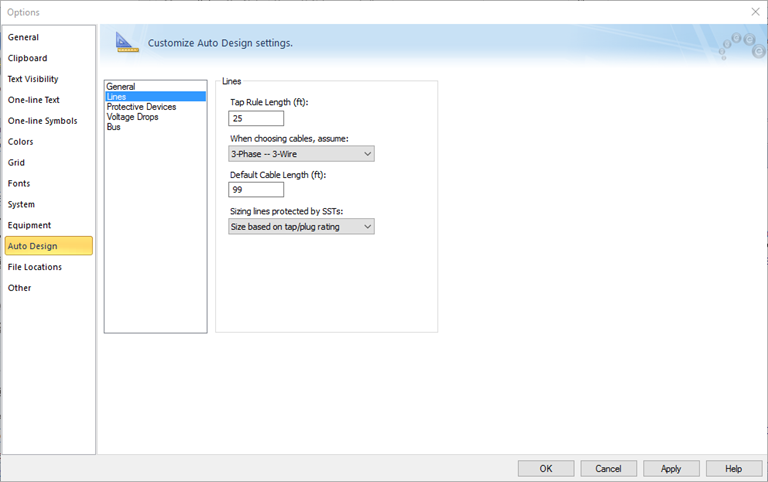Viewport: 768px width, 482px height.
Task: Switch to the Clipboard options category
Action: click(28, 58)
